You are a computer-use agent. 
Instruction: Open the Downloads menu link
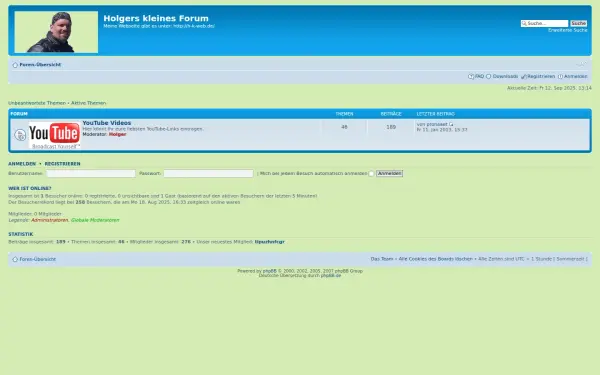click(x=505, y=77)
